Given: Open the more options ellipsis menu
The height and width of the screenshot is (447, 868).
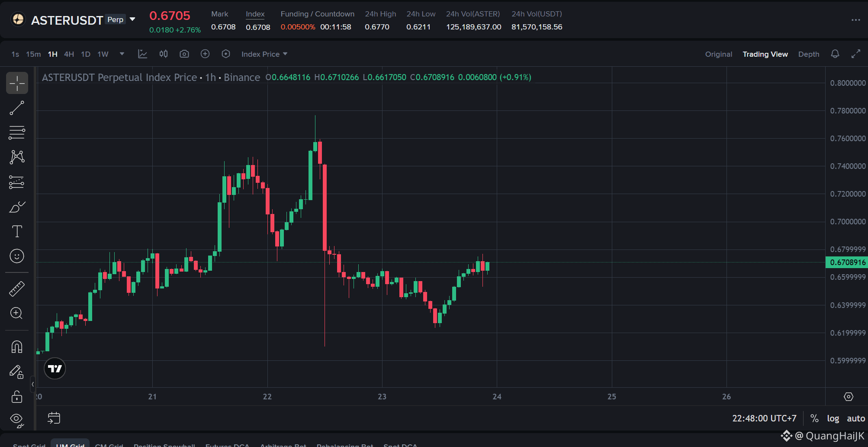Looking at the screenshot, I should tap(856, 20).
